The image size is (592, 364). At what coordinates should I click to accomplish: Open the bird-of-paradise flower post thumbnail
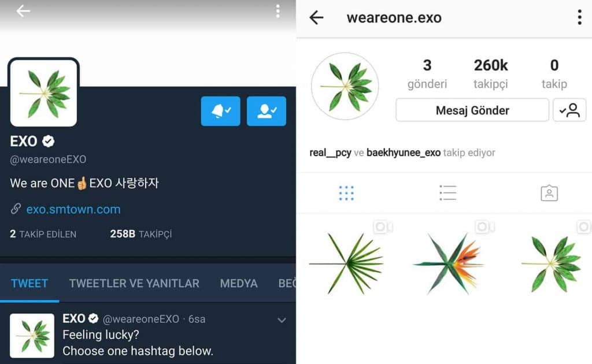click(x=448, y=263)
